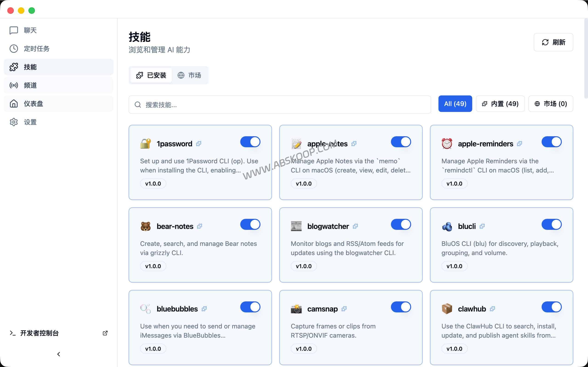Select the All (49) filter pill
588x367 pixels.
point(455,104)
